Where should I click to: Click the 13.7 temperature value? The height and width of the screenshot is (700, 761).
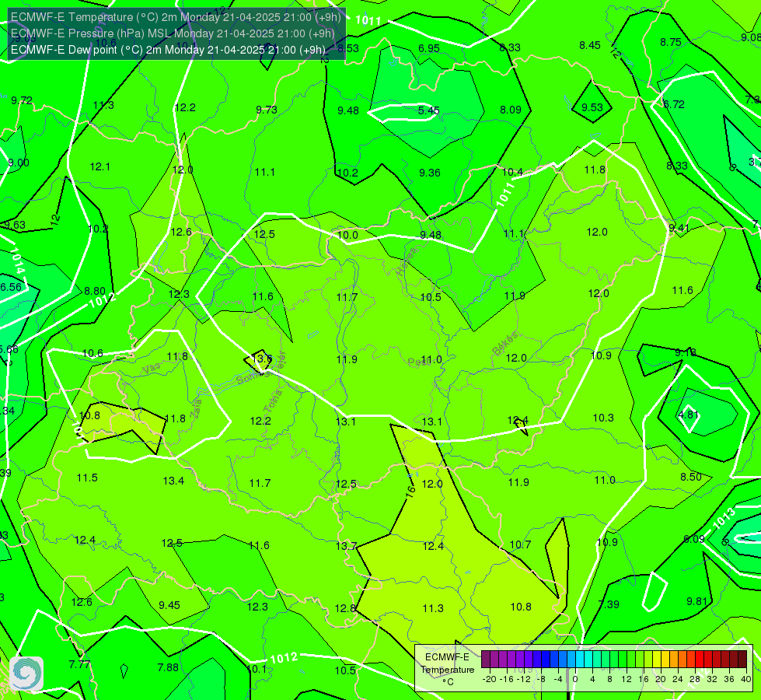(346, 547)
